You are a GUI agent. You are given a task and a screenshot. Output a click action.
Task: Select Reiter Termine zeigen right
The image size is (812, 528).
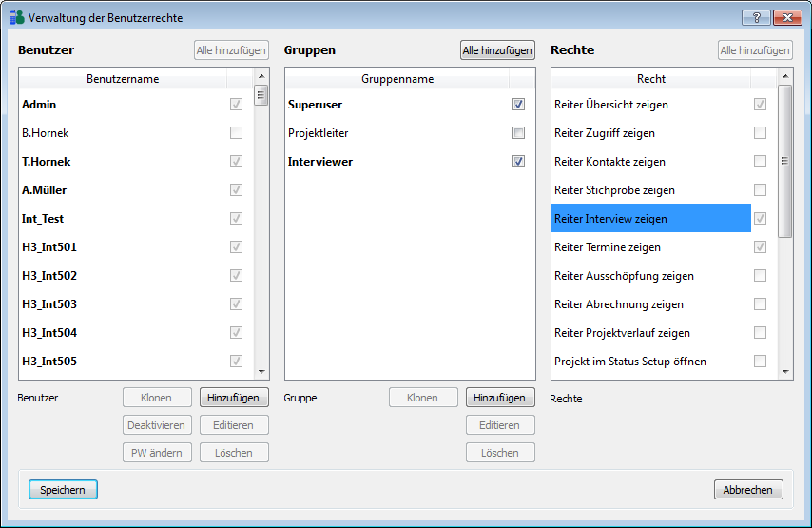tap(607, 247)
